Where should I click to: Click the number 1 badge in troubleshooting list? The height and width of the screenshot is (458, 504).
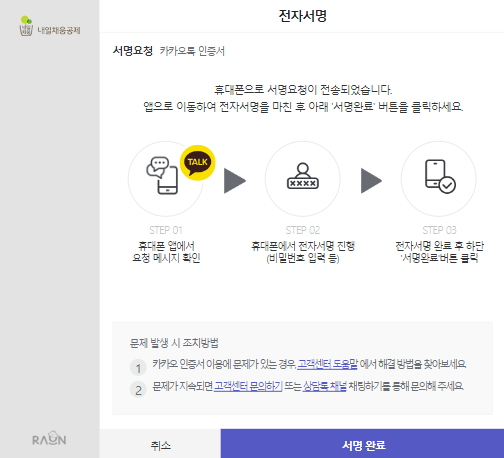138,368
